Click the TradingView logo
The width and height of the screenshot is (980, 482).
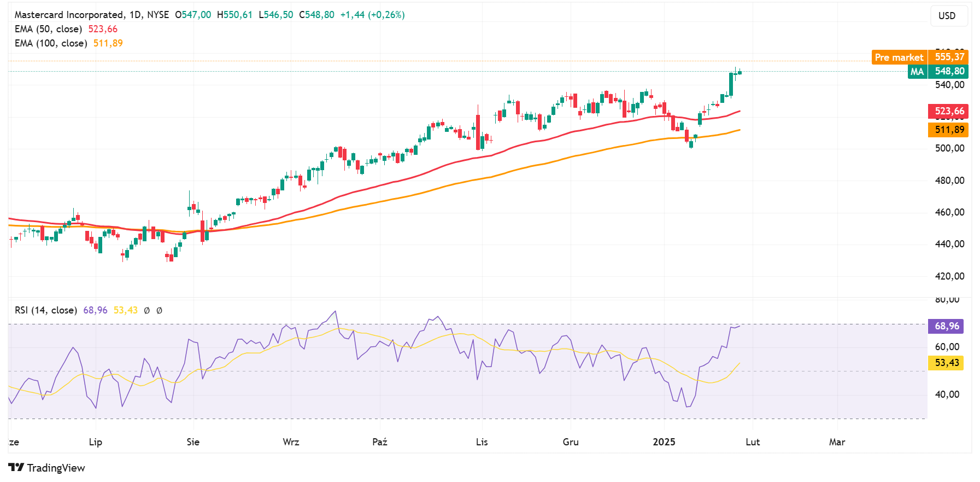click(47, 468)
